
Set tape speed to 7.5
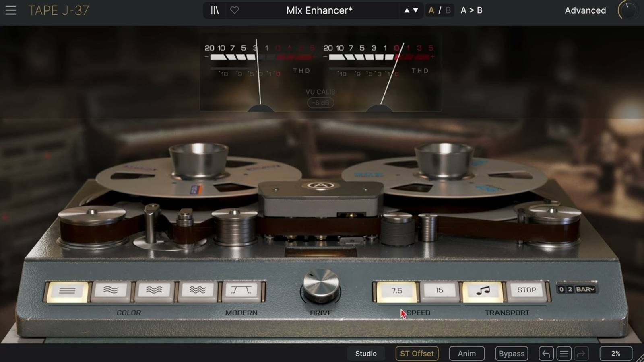point(396,291)
